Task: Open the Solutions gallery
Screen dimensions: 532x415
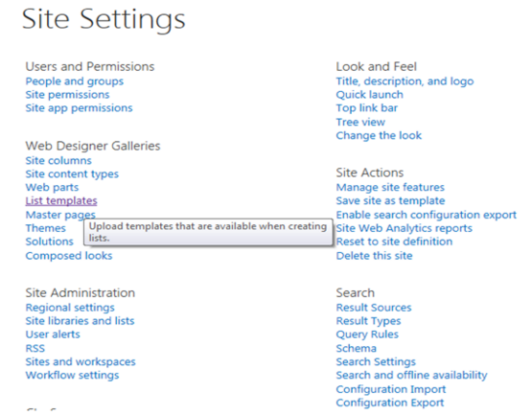Action: [x=50, y=242]
